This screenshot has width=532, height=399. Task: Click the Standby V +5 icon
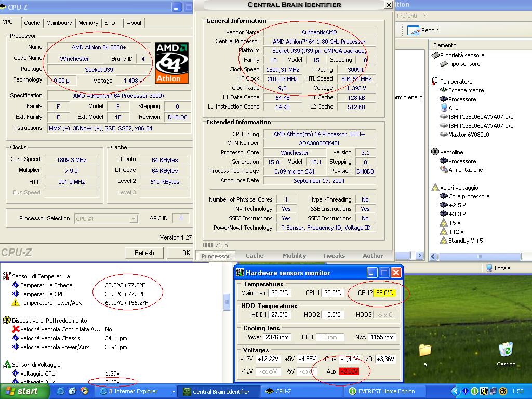tap(444, 240)
